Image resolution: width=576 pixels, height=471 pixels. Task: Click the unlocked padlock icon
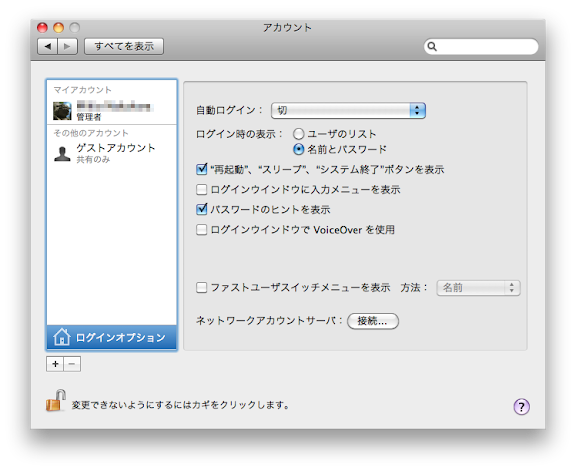[56, 401]
